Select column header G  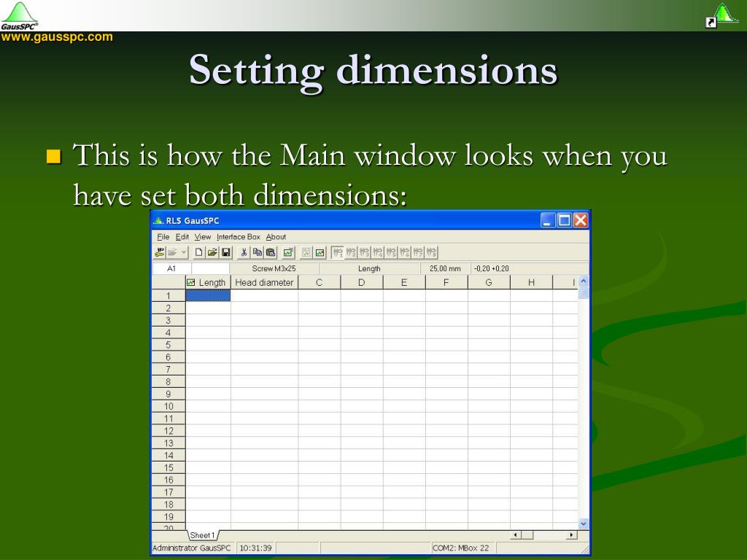(489, 282)
